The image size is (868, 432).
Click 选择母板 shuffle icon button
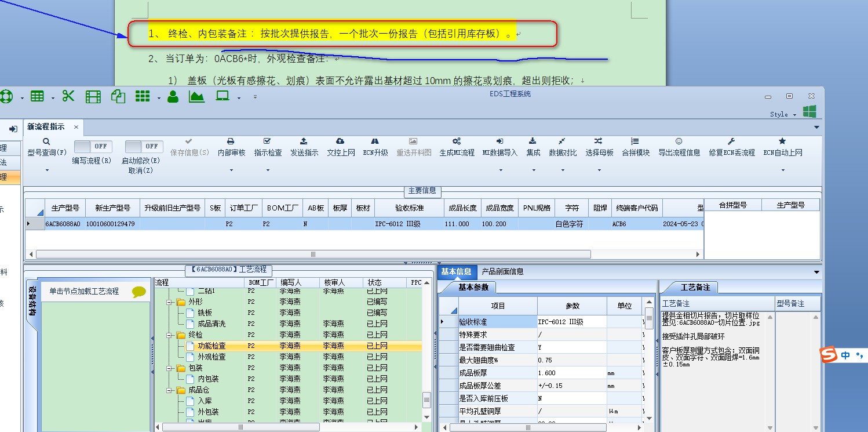tap(599, 147)
